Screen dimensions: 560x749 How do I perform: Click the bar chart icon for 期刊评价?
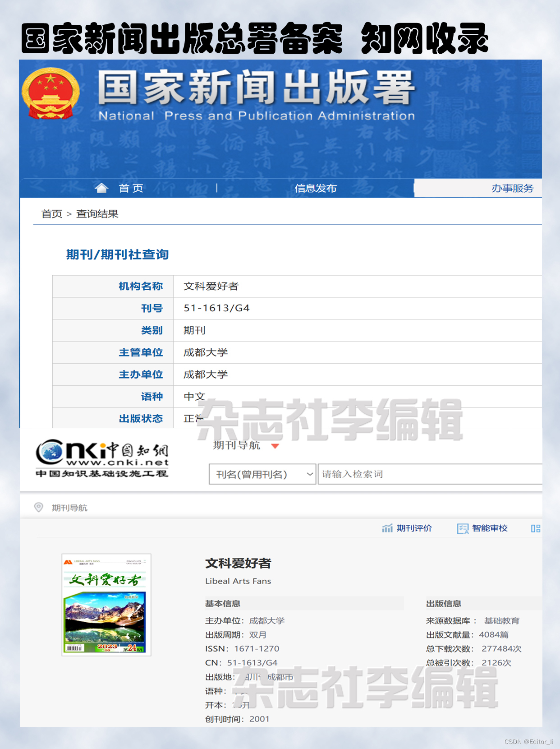[x=387, y=528]
